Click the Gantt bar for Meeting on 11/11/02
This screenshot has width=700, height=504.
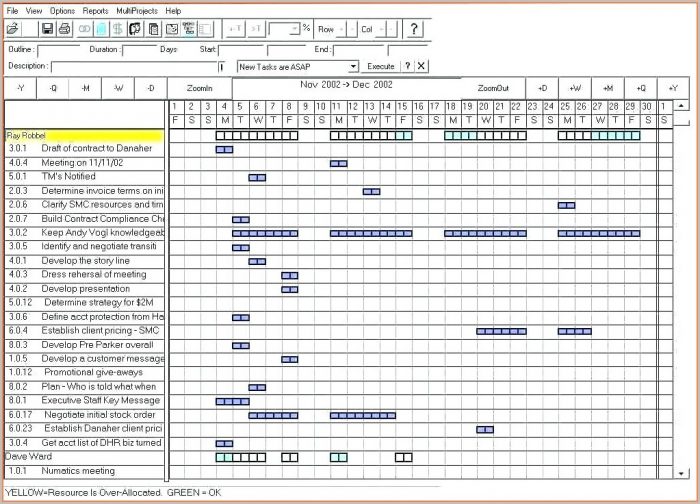click(x=339, y=164)
